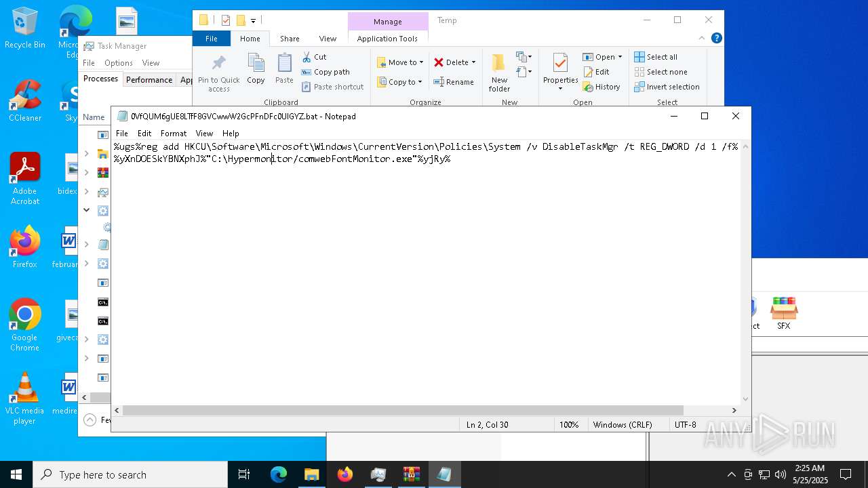Open the Application Tools tab
This screenshot has height=488, width=868.
coord(387,39)
